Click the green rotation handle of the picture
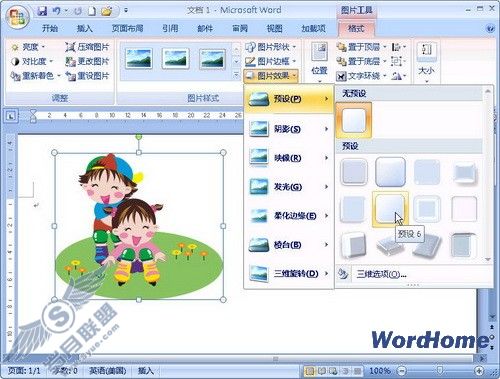Image resolution: width=500 pixels, height=379 pixels. click(x=139, y=137)
